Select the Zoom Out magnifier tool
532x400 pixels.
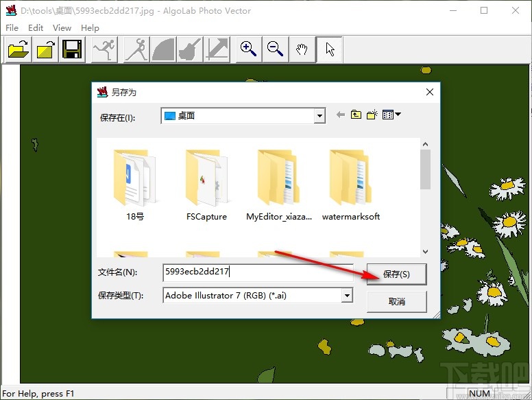[275, 49]
